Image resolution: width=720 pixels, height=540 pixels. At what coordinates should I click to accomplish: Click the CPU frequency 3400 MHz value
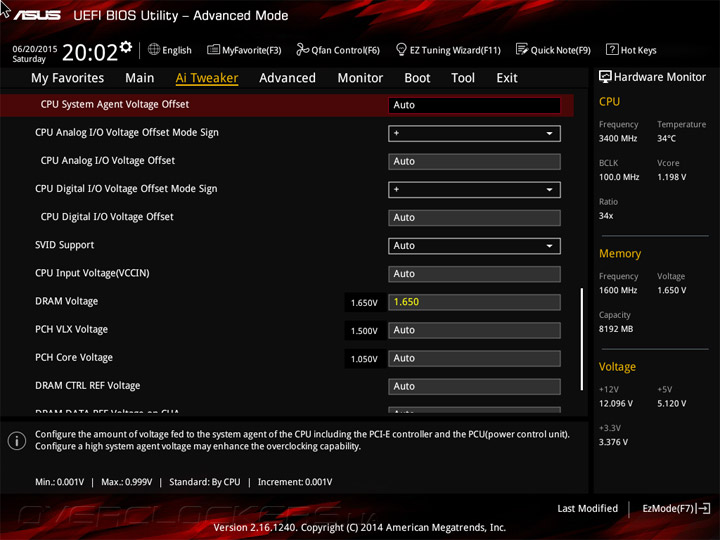618,138
